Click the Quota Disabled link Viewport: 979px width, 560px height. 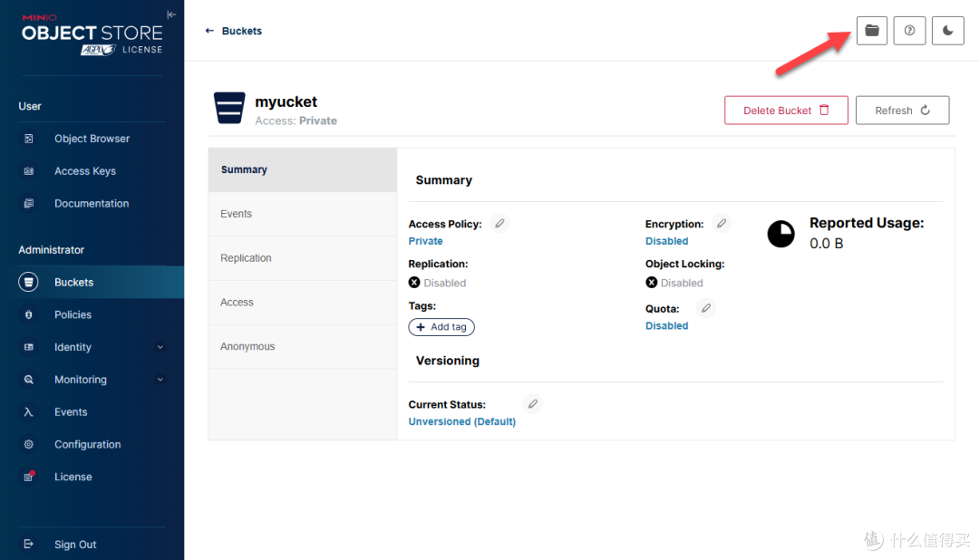pyautogui.click(x=667, y=326)
